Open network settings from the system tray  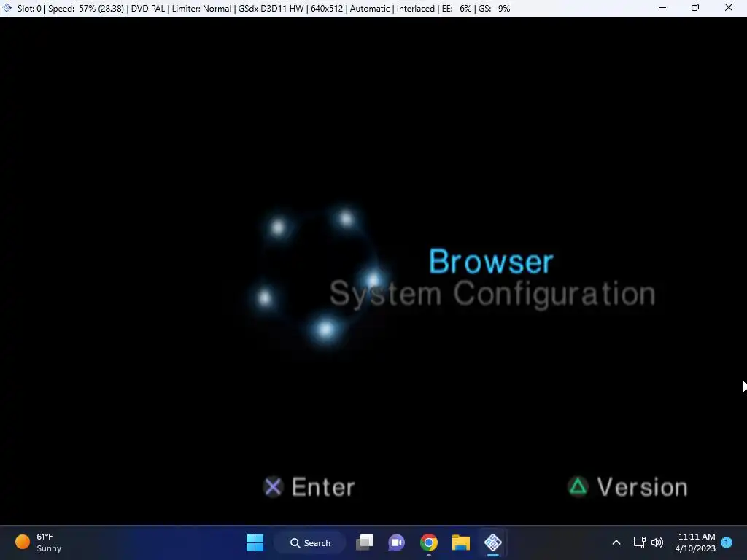tap(639, 542)
